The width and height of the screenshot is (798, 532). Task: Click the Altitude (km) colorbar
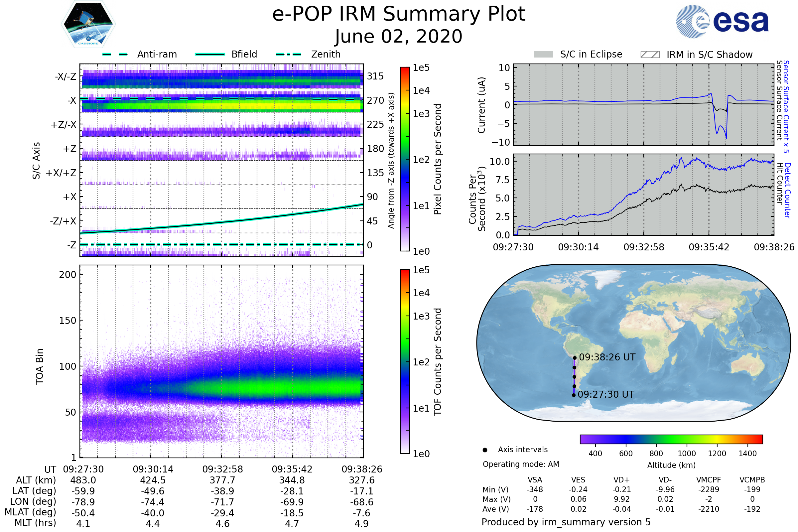coord(671,439)
